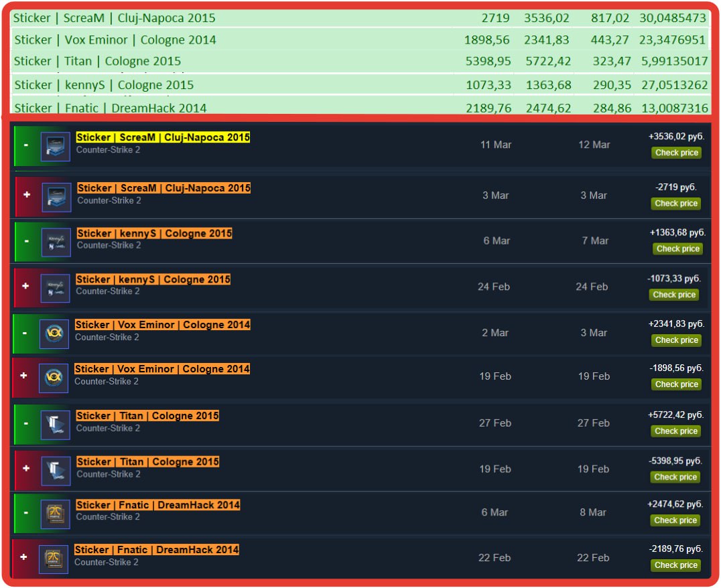Open yellow-highlighted Sticker ScreaM Cluj-Napoca 2015 title
Viewport: 721px width, 588px height.
point(163,137)
